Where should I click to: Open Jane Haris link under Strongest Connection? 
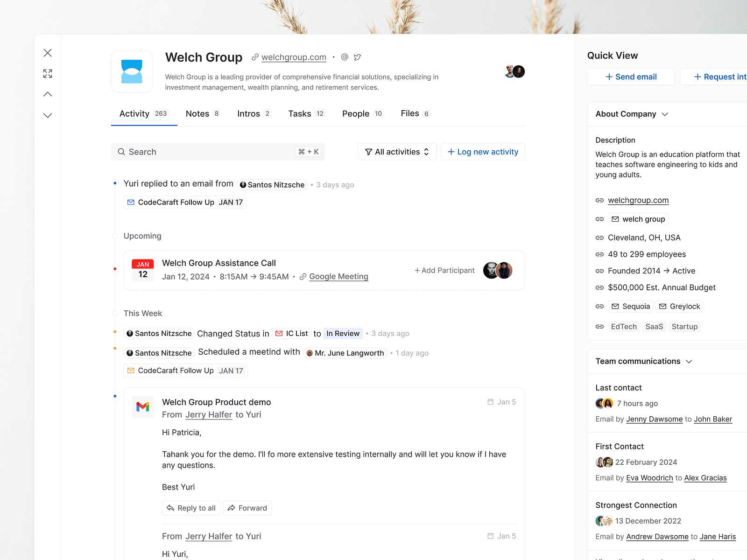[x=718, y=537]
